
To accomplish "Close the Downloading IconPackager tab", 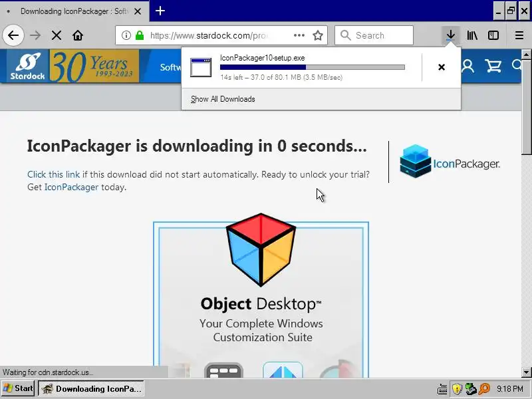I will click(x=138, y=11).
